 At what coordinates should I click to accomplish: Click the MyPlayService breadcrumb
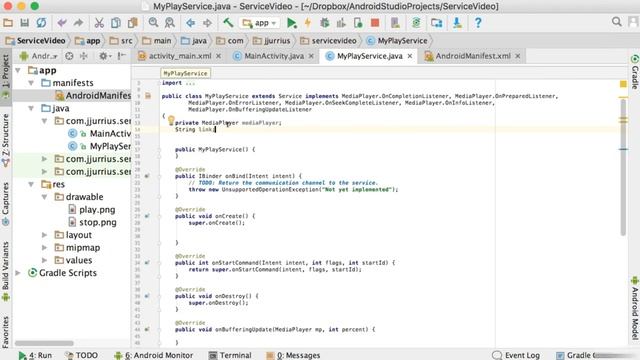397,41
